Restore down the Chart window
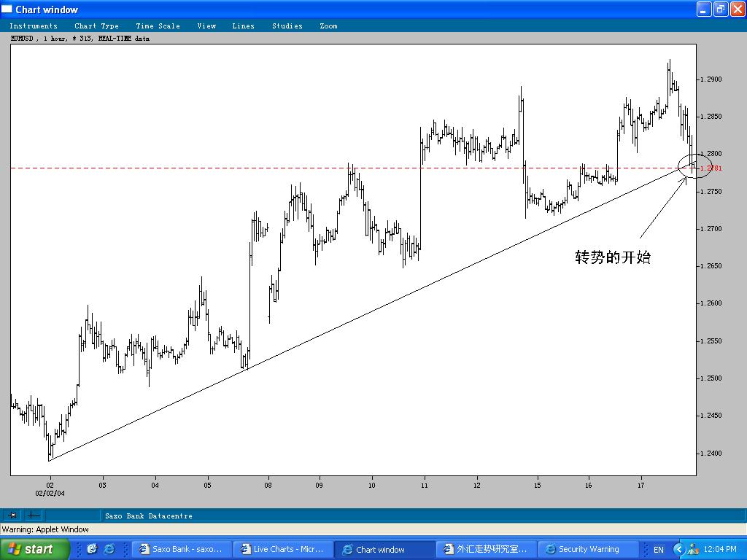Screen dimensions: 747x560 pos(720,9)
